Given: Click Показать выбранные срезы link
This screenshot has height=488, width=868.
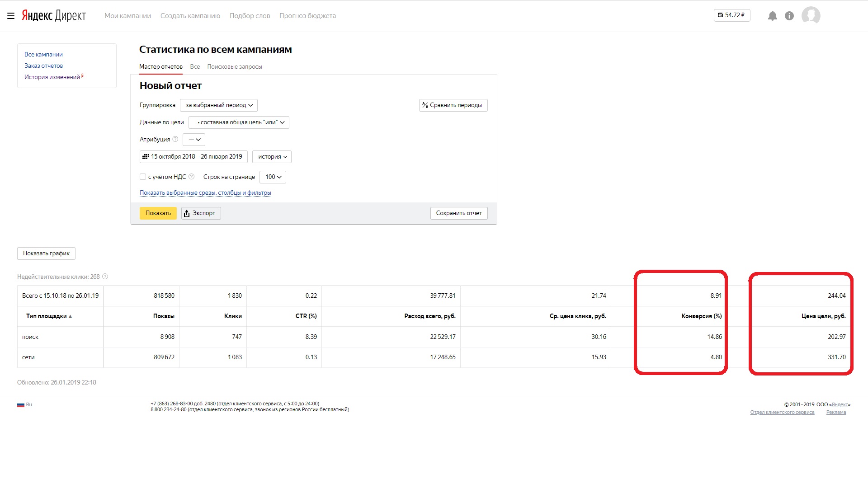Looking at the screenshot, I should (x=205, y=193).
